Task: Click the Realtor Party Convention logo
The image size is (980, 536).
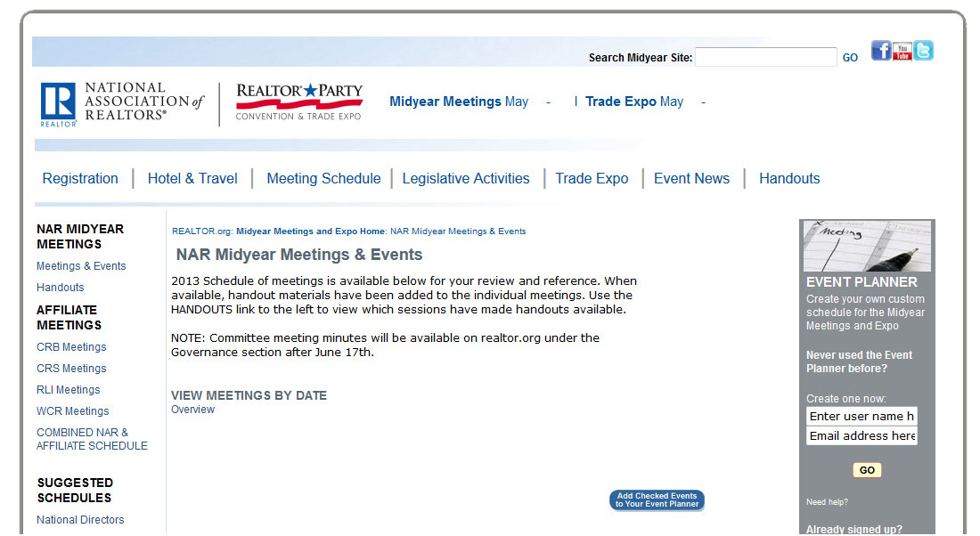Action: coord(298,102)
